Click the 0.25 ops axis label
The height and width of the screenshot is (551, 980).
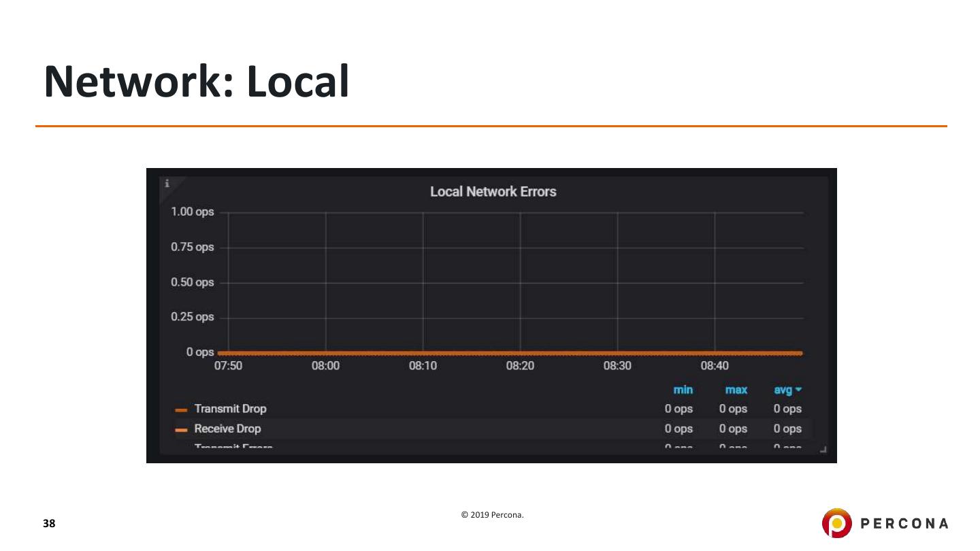pos(193,317)
